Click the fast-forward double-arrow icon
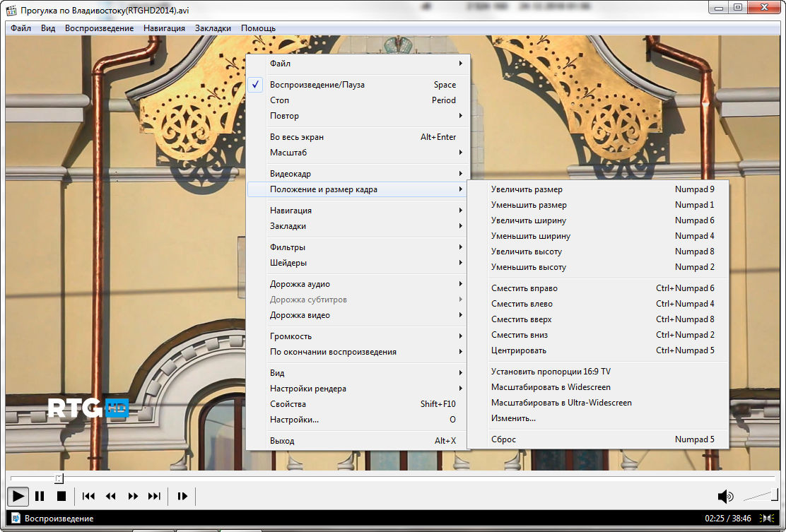This screenshot has width=786, height=532. point(133,496)
